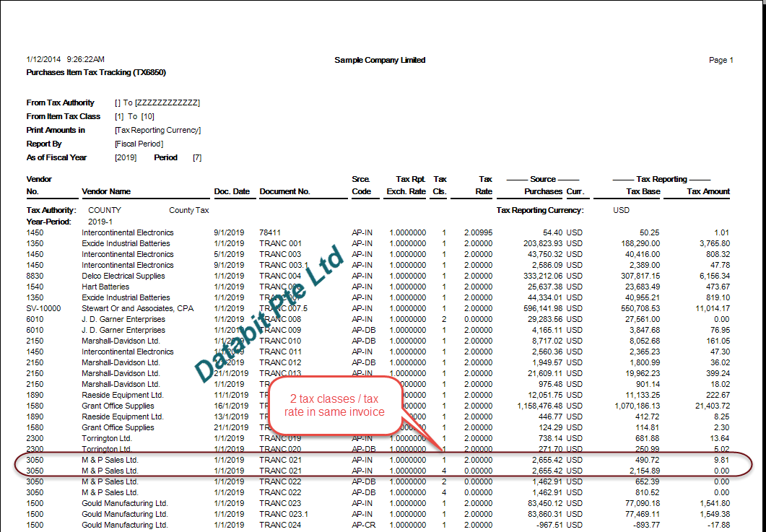The image size is (766, 532).
Task: Select tax base '652.39'
Action: (649, 481)
